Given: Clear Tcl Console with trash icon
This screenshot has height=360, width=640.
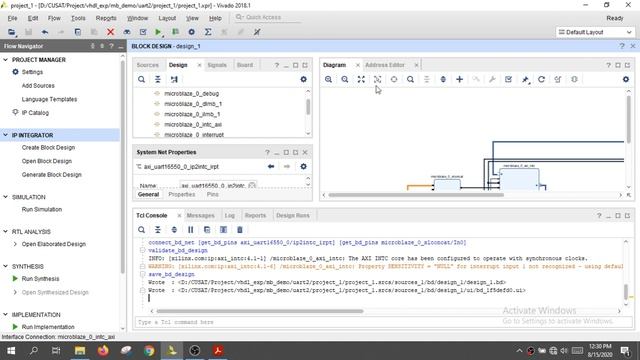Looking at the screenshot, I should (240, 230).
